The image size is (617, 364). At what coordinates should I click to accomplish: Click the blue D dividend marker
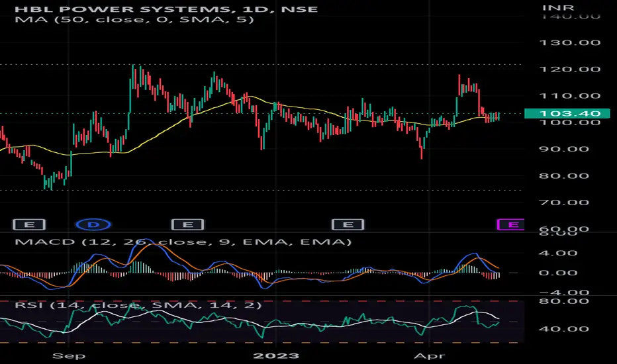click(x=93, y=225)
